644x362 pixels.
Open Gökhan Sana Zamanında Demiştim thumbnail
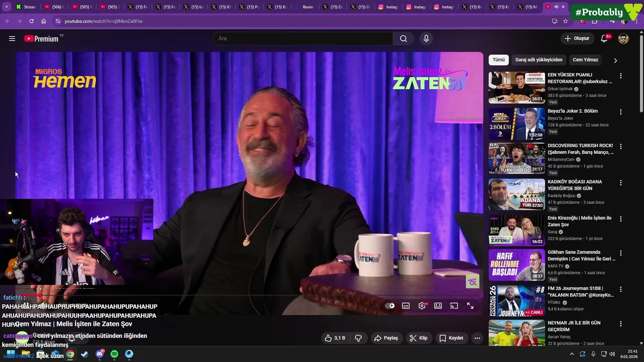pyautogui.click(x=517, y=265)
